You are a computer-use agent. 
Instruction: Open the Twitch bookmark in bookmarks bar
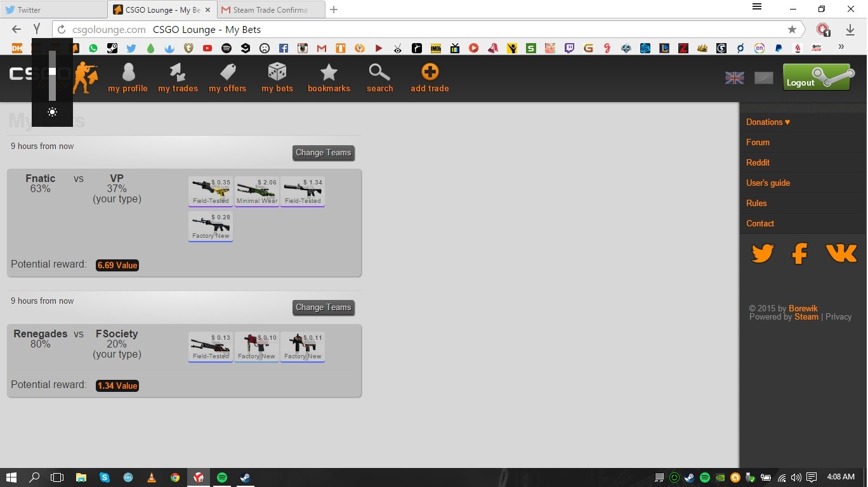(569, 48)
